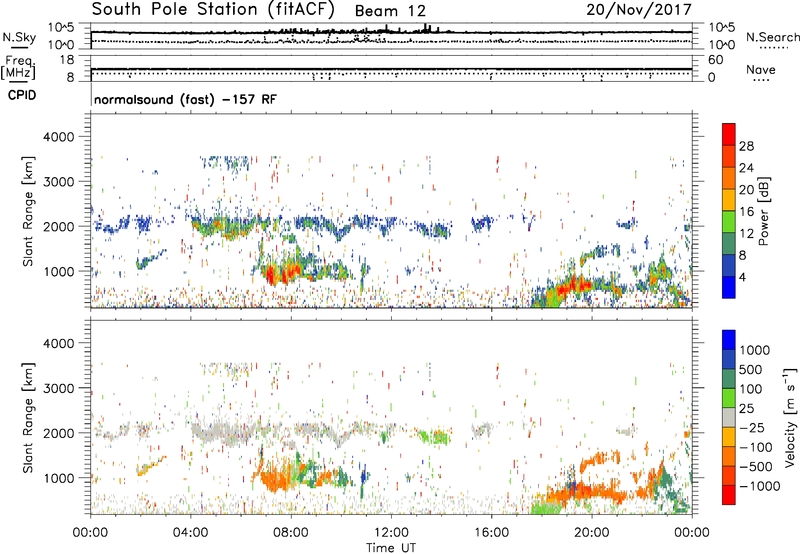The width and height of the screenshot is (800, 554).
Task: Select Power colorbar segment between 20 and 24
Action: tap(729, 178)
